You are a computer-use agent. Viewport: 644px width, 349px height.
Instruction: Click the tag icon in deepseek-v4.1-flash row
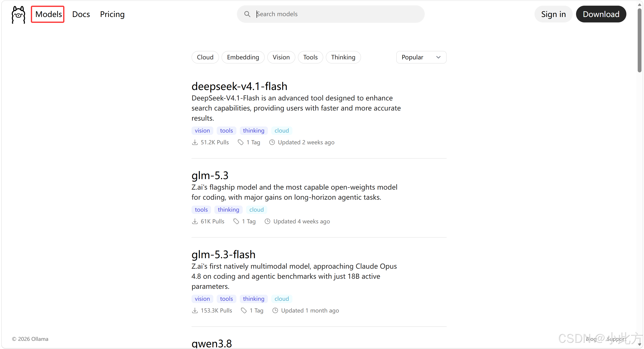[x=240, y=142]
